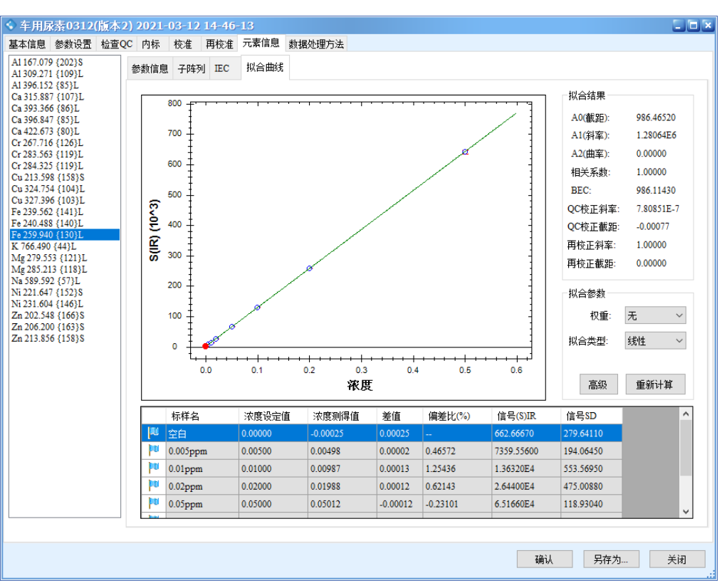Open the 权重 weight dropdown
The height and width of the screenshot is (588, 722).
click(654, 315)
